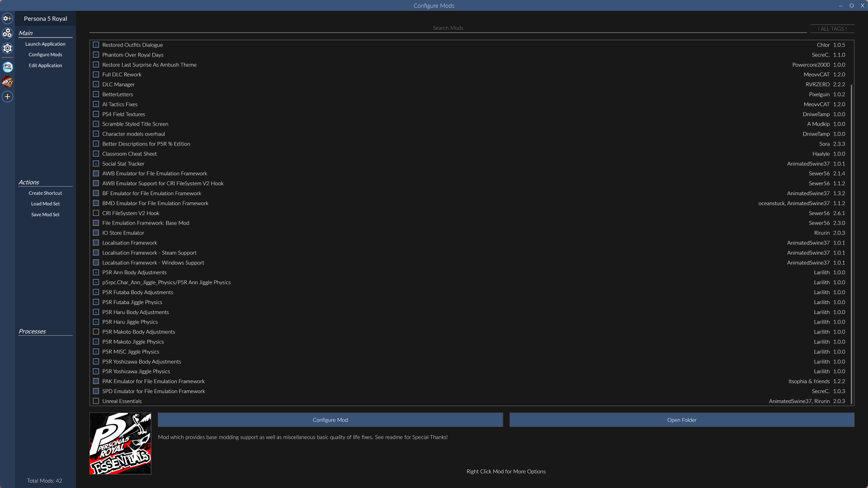Screen dimensions: 868x488
Task: Click the Configure Mod button
Action: pos(330,420)
